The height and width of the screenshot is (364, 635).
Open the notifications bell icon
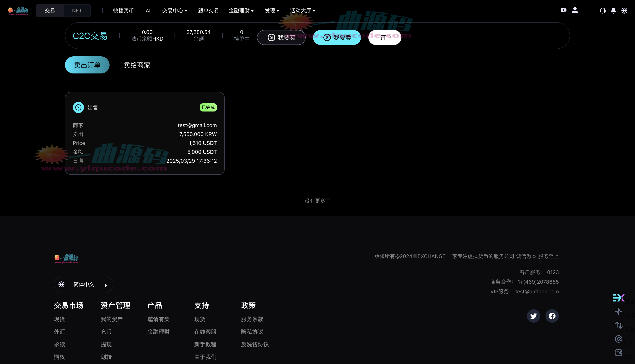(x=613, y=11)
